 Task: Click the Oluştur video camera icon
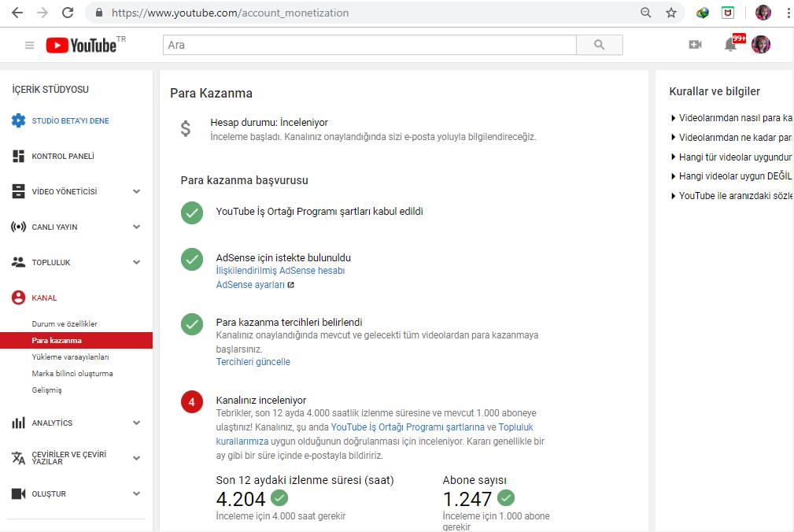18,493
